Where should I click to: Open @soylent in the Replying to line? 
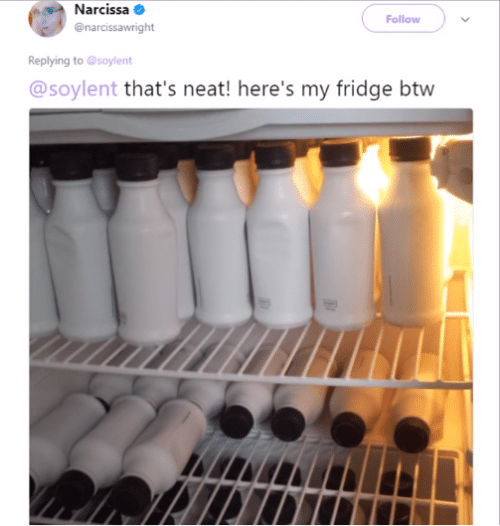pyautogui.click(x=109, y=61)
